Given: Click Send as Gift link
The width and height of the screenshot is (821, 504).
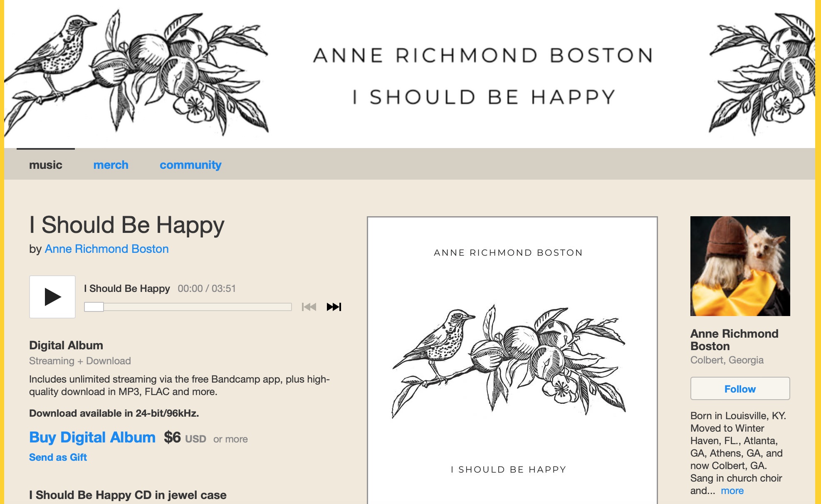Looking at the screenshot, I should click(58, 457).
